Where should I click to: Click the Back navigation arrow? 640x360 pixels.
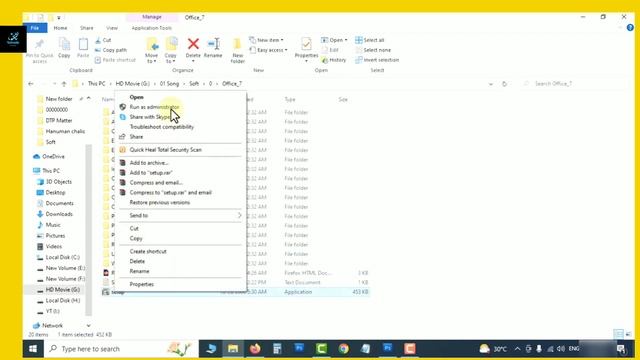pyautogui.click(x=31, y=84)
